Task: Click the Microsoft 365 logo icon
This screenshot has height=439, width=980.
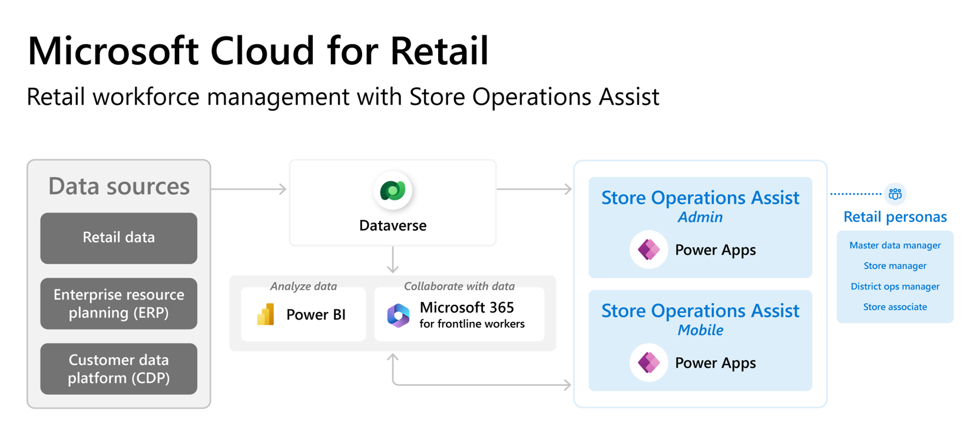Action: pyautogui.click(x=399, y=315)
